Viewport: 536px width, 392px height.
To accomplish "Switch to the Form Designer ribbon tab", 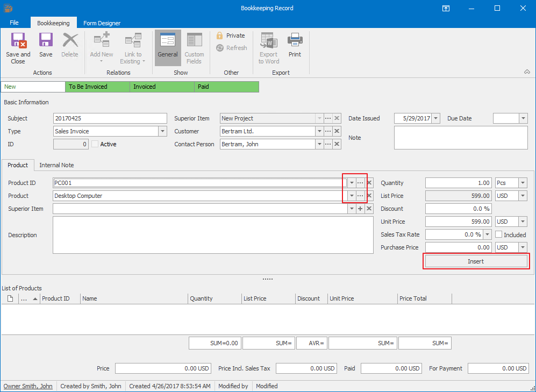I will point(102,23).
